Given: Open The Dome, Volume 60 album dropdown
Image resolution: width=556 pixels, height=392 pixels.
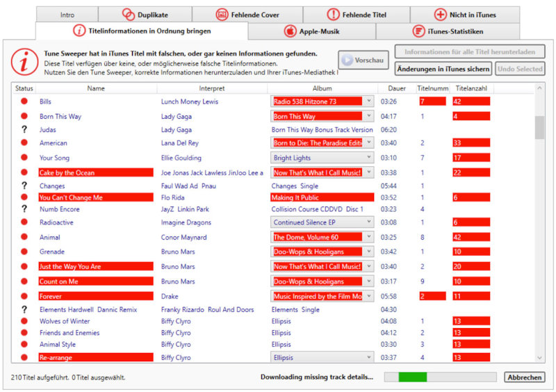Looking at the screenshot, I should (x=369, y=237).
